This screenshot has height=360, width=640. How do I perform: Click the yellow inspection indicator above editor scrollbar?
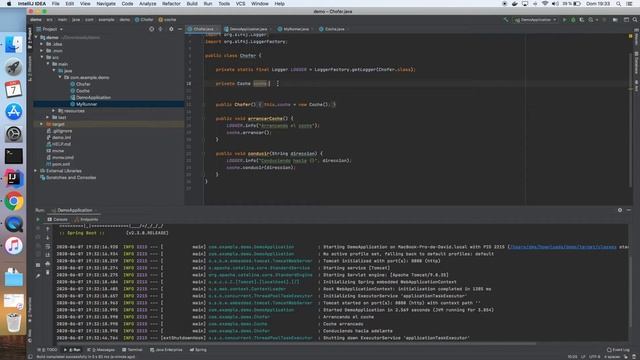(631, 36)
